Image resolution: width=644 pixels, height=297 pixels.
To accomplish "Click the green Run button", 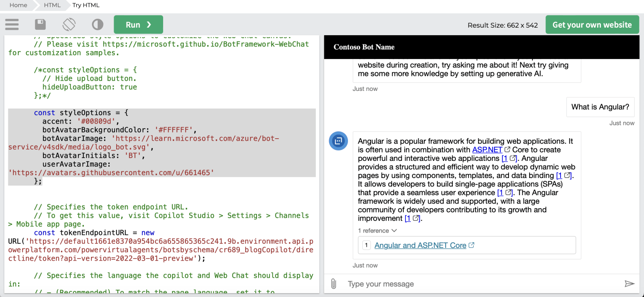I will click(x=138, y=25).
